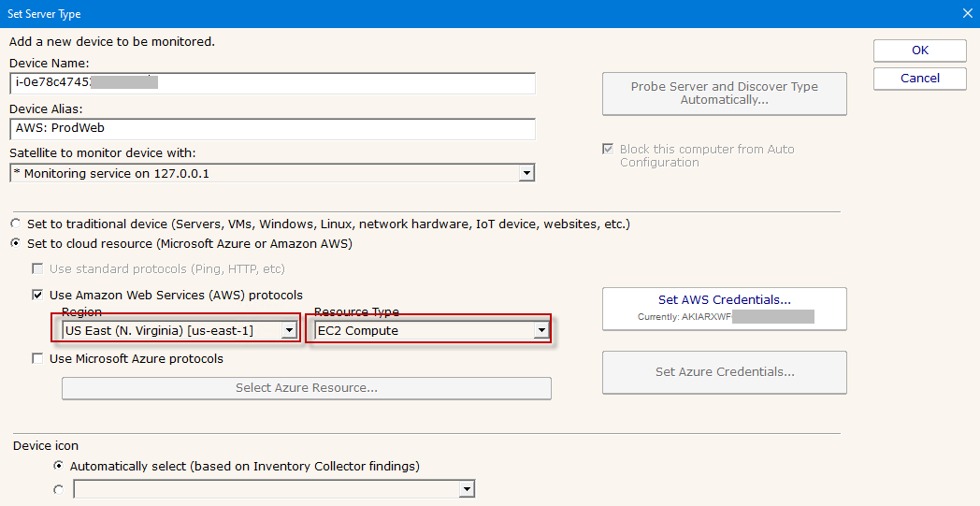Click into the Device Name field
The height and width of the screenshot is (506, 980).
pos(272,82)
